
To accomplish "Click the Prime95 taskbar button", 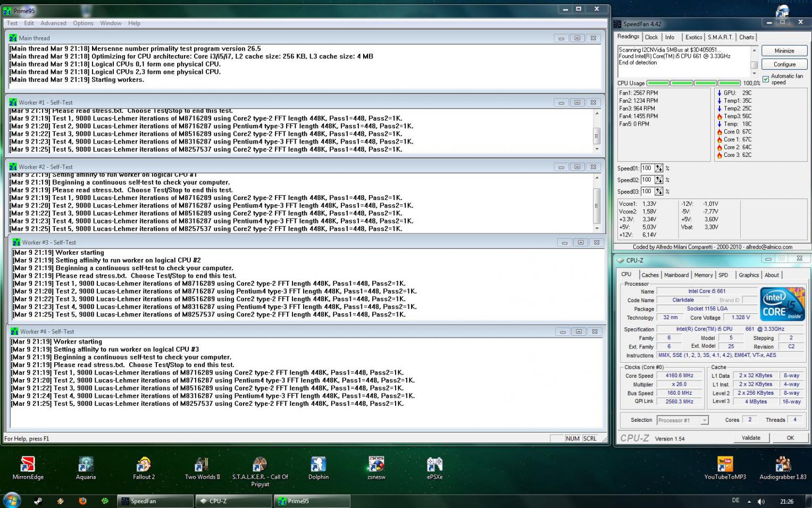I will 312,501.
